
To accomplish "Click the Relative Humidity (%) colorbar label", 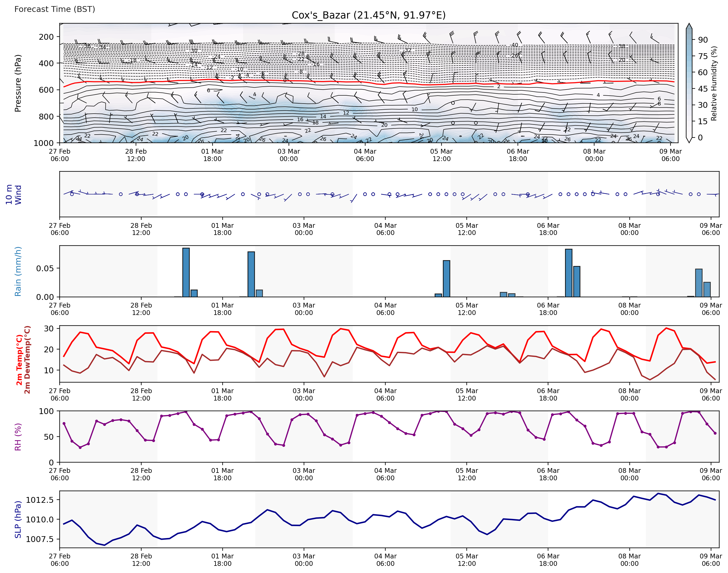I will click(x=714, y=83).
